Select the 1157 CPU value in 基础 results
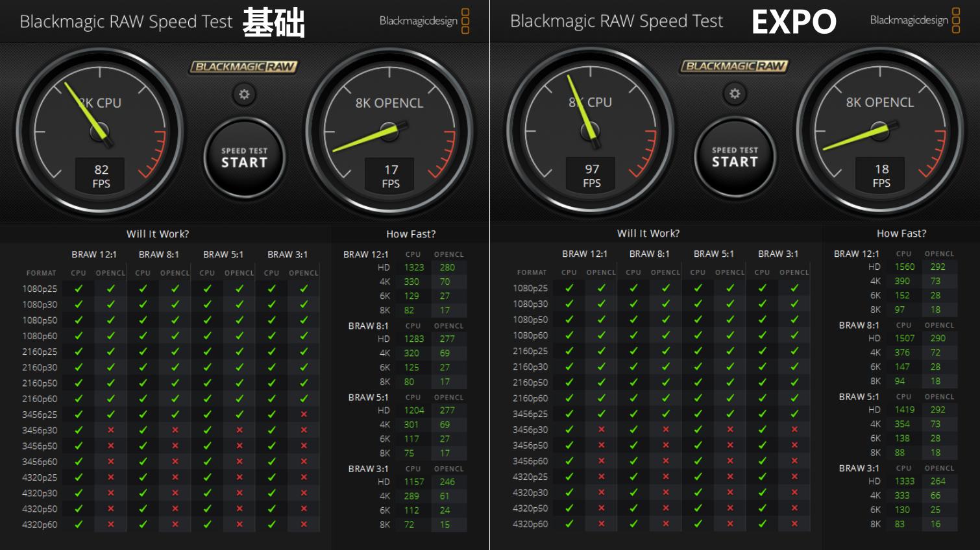Screen dimensions: 980x550 (414, 482)
